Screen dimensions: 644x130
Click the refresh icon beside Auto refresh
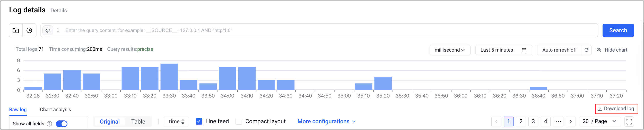point(586,50)
